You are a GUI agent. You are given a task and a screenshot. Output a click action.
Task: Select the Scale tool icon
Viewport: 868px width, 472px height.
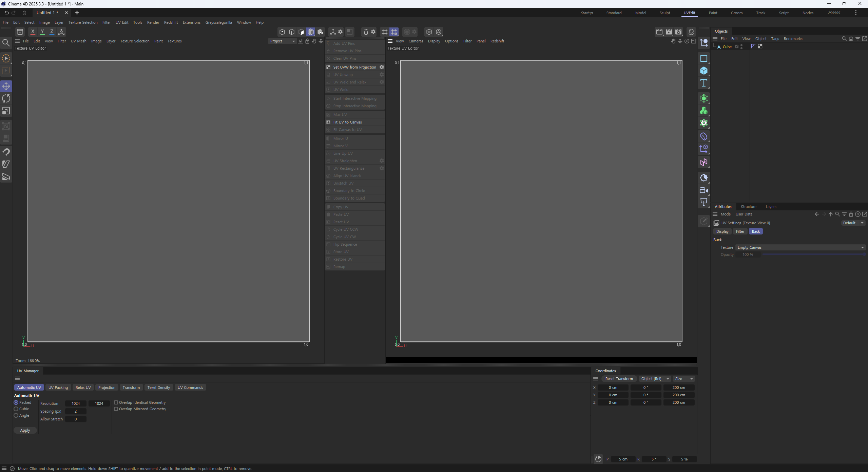(6, 111)
